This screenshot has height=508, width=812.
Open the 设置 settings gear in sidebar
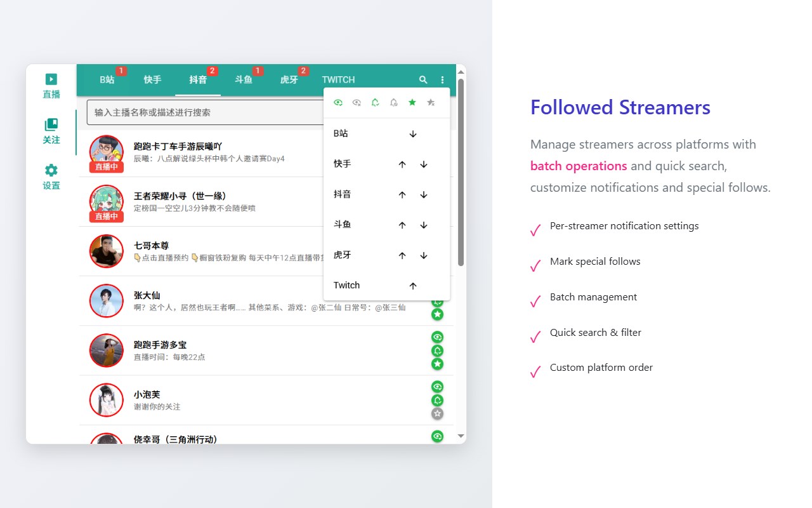pyautogui.click(x=51, y=178)
